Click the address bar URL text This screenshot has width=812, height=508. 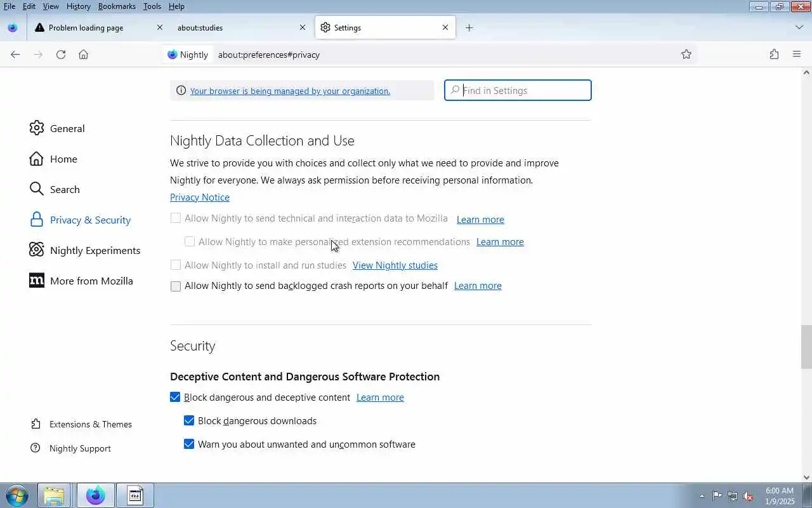[x=269, y=55]
